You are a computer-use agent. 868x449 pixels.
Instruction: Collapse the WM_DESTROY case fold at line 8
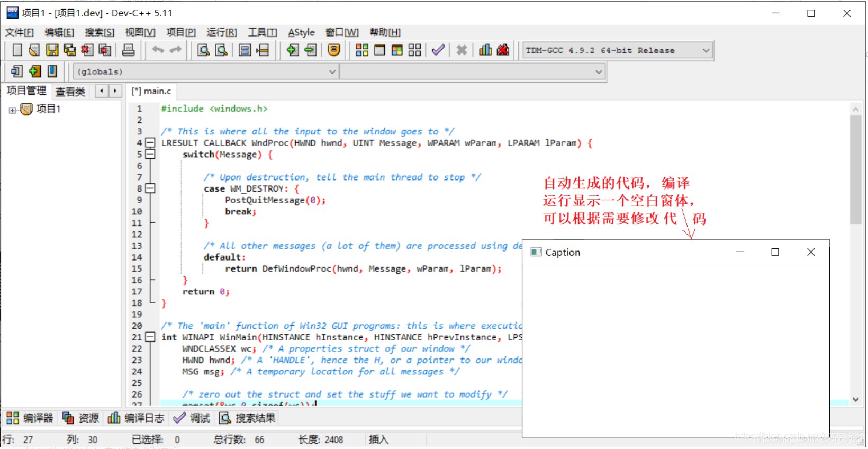click(x=150, y=188)
